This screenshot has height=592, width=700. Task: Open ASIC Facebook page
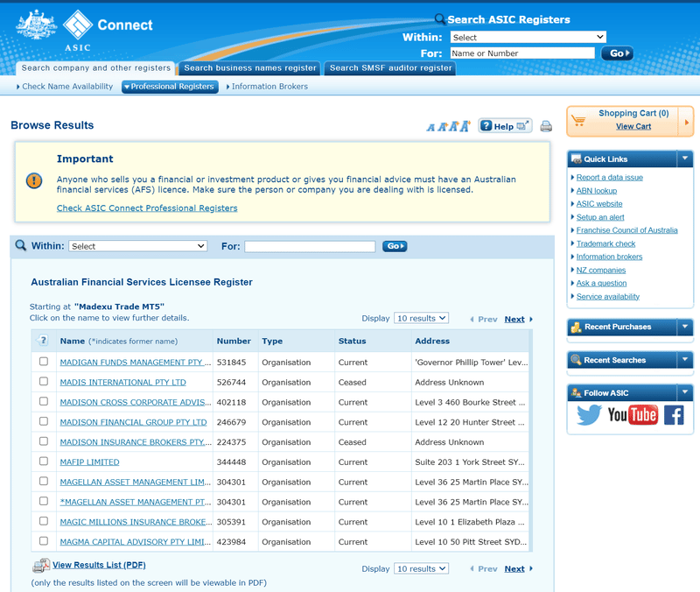coord(674,414)
